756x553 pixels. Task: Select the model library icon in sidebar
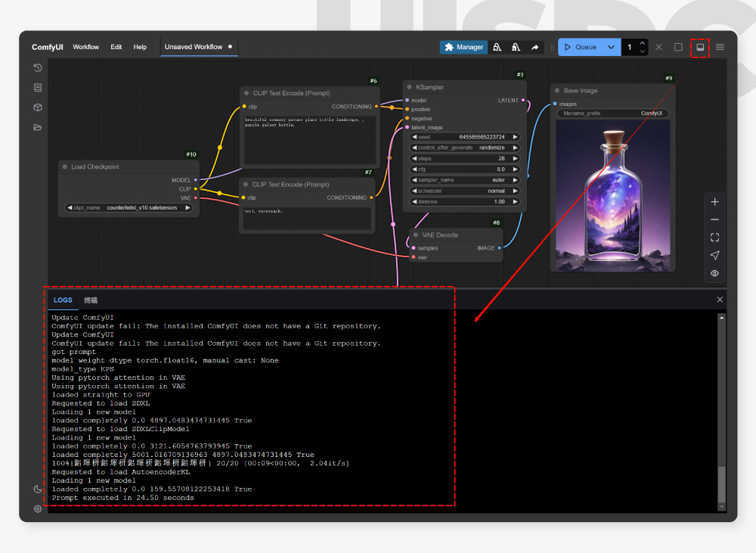coord(37,107)
